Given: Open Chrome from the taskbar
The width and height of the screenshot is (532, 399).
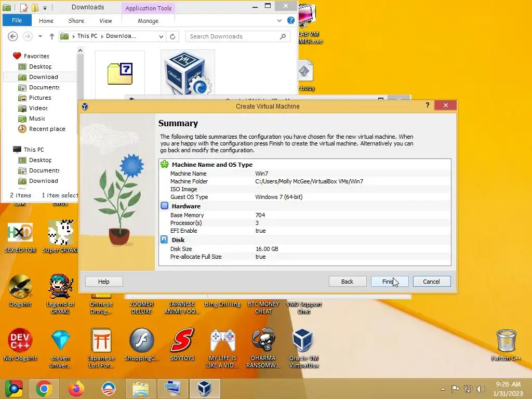Looking at the screenshot, I should (x=44, y=389).
